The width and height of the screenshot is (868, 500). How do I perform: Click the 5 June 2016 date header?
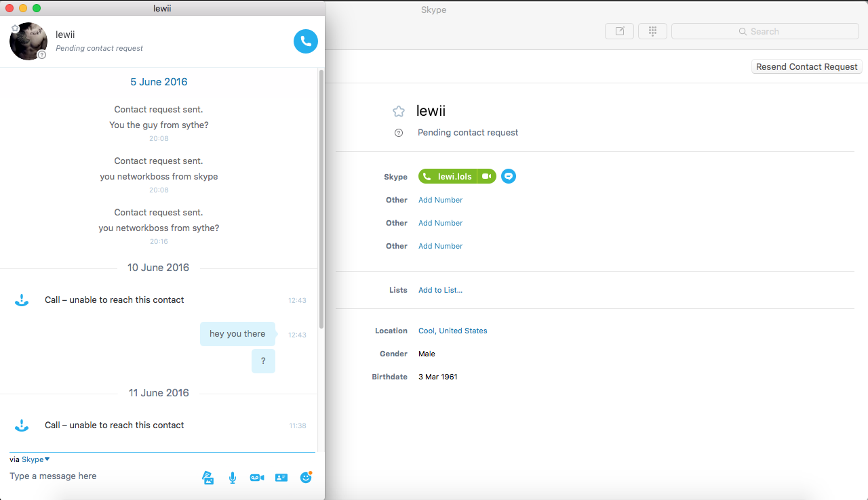pyautogui.click(x=159, y=82)
